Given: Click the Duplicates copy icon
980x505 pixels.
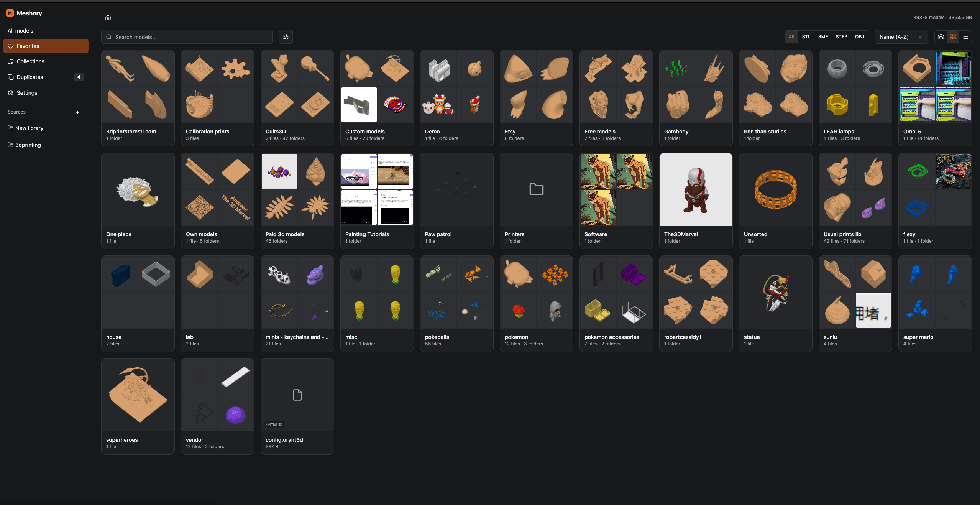Looking at the screenshot, I should coord(11,77).
